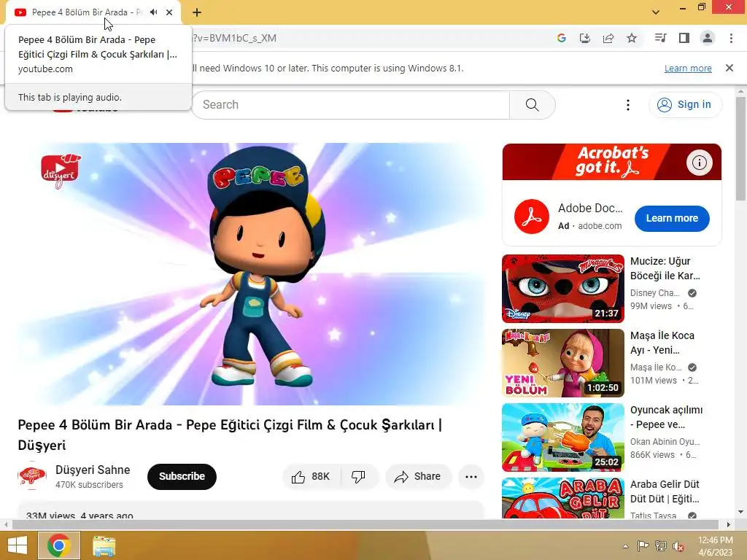The height and width of the screenshot is (560, 747).
Task: Dislike the video with thumbs down
Action: 359,477
